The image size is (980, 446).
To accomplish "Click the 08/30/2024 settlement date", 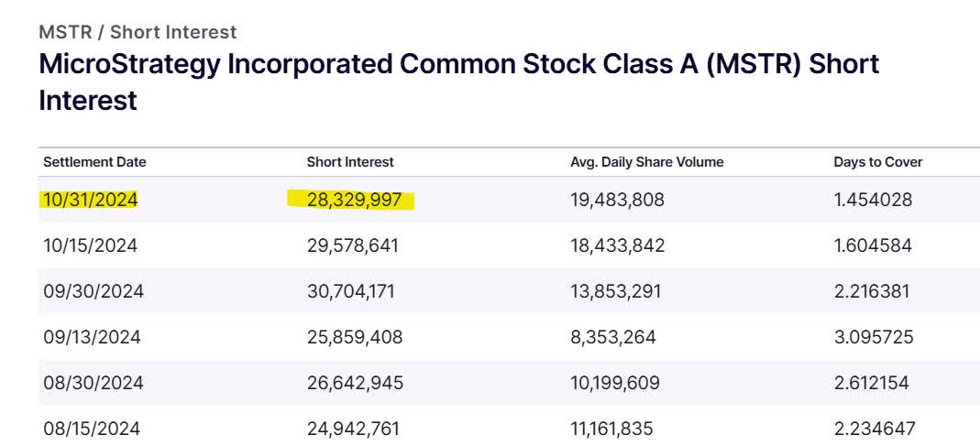I will click(x=93, y=383).
